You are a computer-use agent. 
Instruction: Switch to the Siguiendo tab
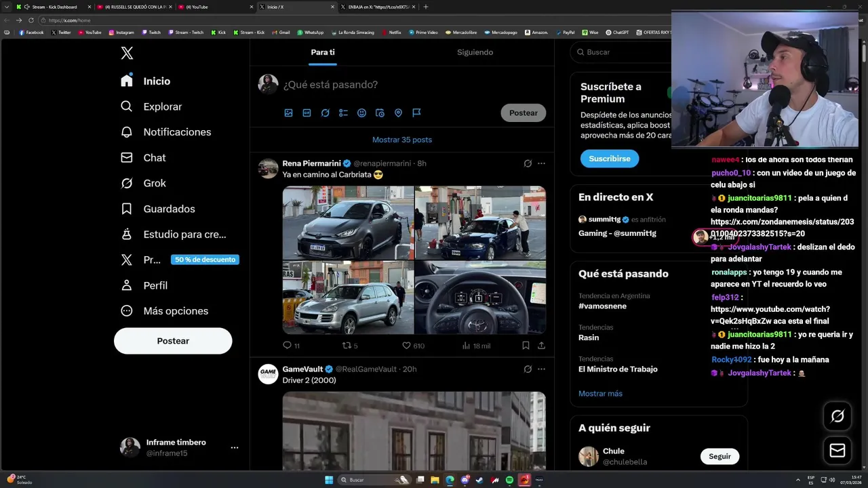pyautogui.click(x=475, y=52)
